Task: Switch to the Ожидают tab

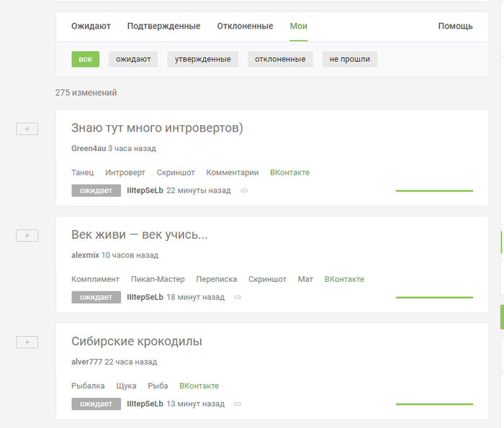Action: coord(91,26)
